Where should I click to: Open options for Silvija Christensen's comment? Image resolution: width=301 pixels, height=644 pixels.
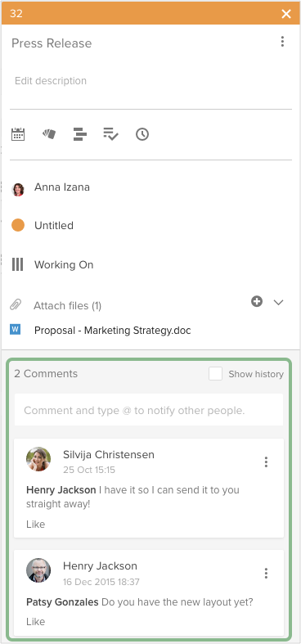[x=266, y=462]
